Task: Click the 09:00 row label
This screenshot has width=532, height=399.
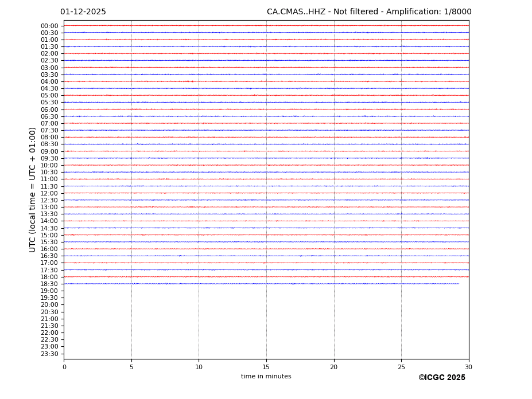Action: 49,151
